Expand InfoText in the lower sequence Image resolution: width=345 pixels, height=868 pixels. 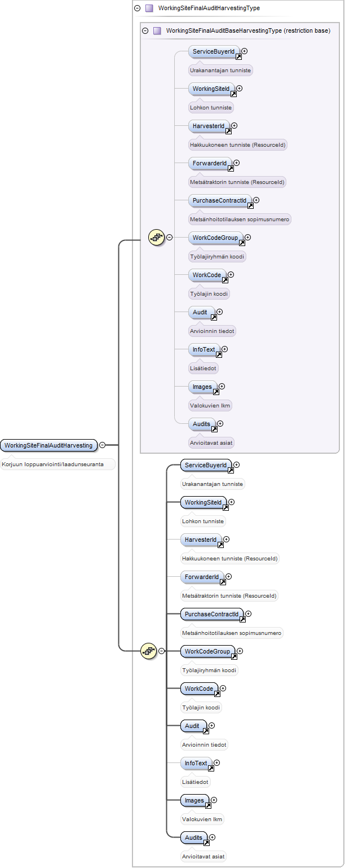pos(217,763)
